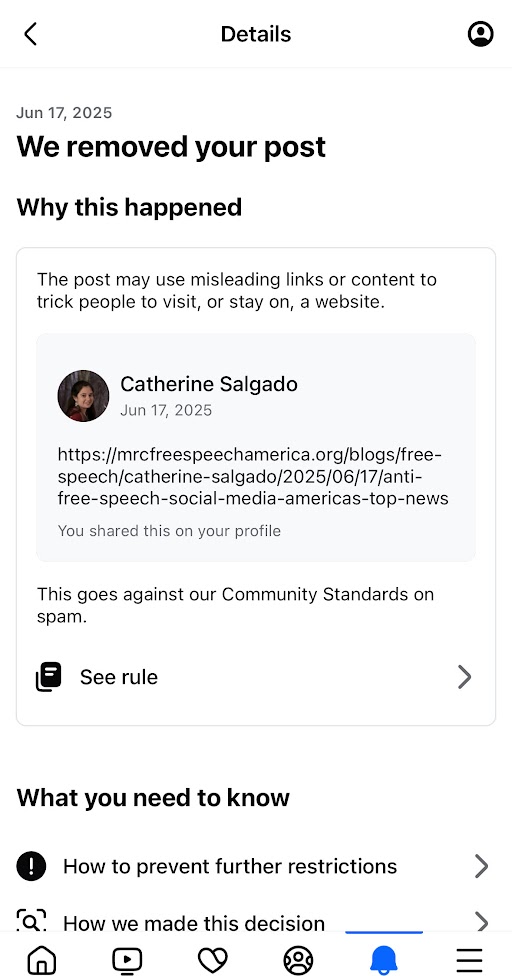
Task: Tap the exclamation mark warning icon
Action: click(x=31, y=866)
